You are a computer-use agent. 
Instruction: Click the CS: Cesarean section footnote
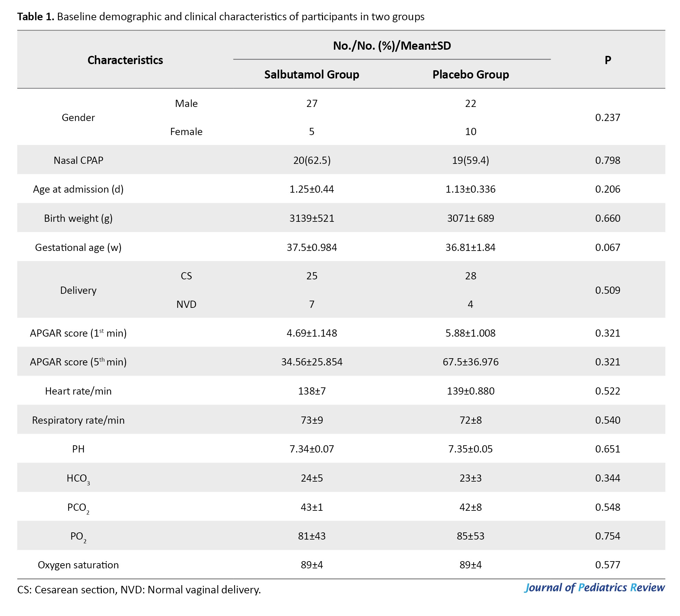click(x=139, y=590)
